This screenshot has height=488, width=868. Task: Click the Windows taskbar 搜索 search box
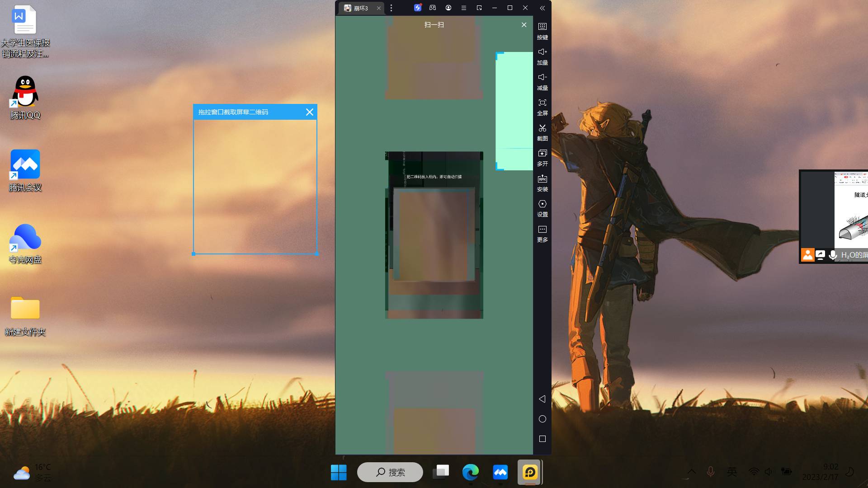point(390,472)
